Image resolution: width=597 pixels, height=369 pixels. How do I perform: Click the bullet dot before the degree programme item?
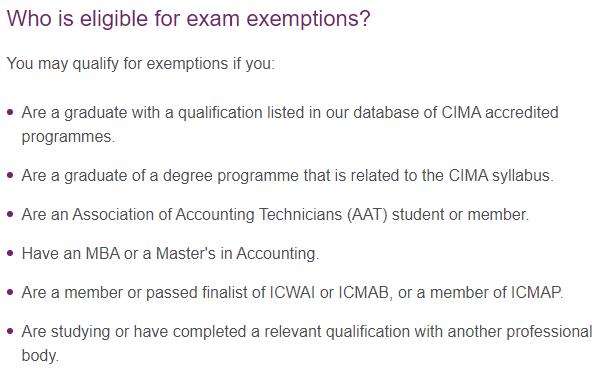point(10,176)
